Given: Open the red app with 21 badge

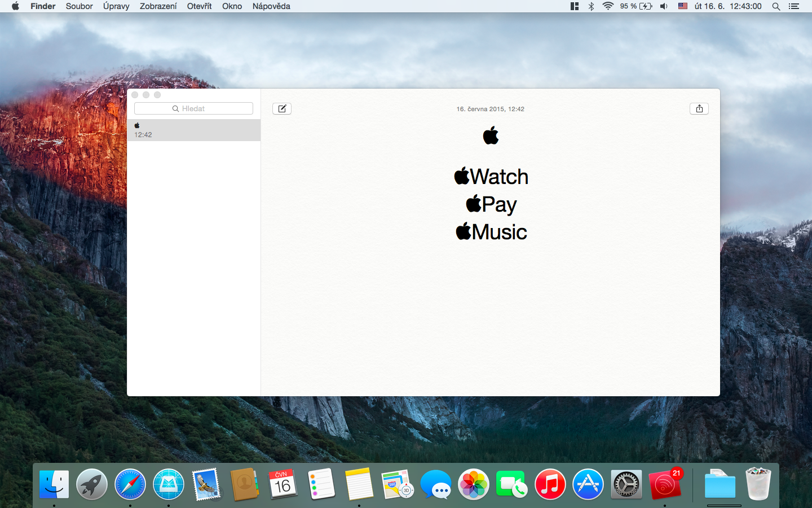Looking at the screenshot, I should [x=665, y=484].
